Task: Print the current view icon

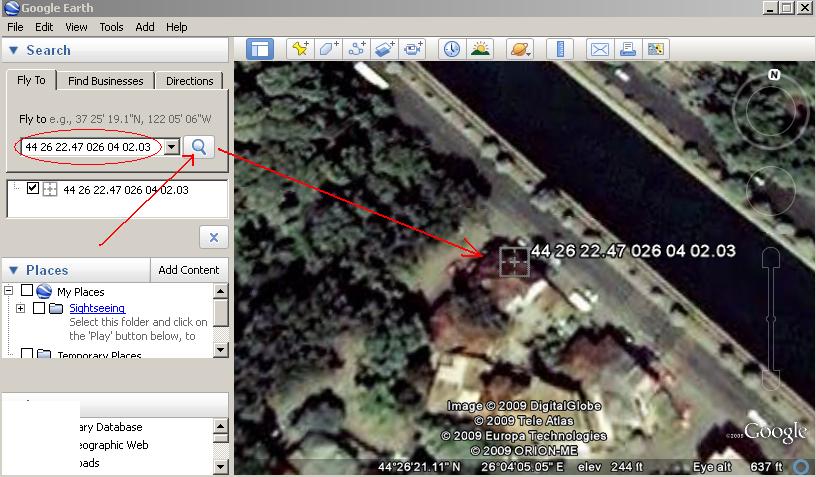Action: (x=628, y=49)
